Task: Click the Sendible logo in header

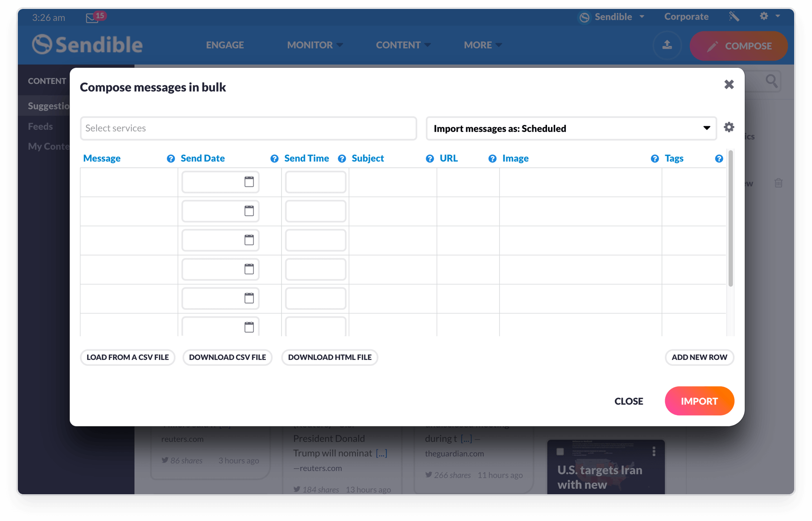Action: click(x=87, y=45)
